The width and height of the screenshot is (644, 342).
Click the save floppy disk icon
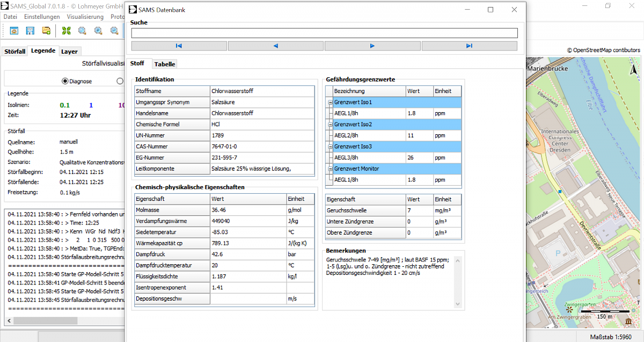[x=30, y=31]
